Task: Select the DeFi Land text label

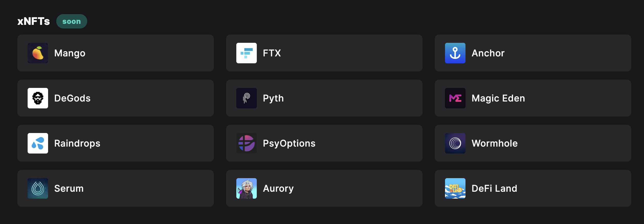Action: click(x=494, y=189)
